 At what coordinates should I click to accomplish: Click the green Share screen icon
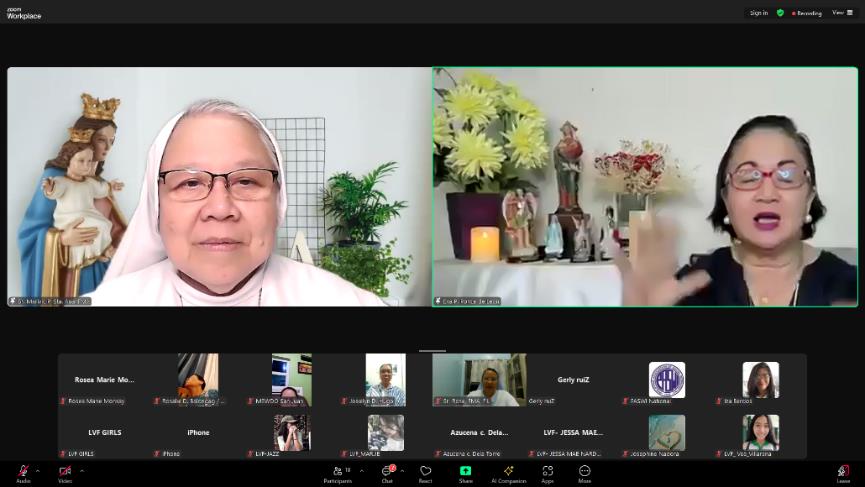coord(466,472)
